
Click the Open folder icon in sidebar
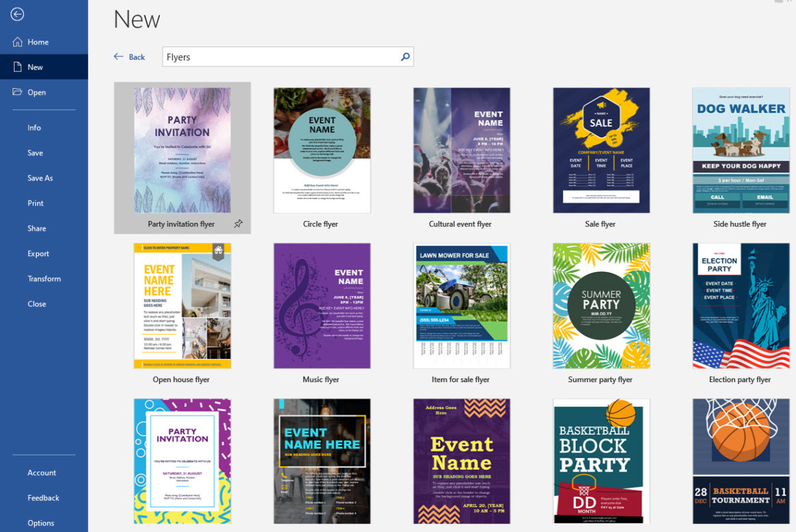pos(18,92)
